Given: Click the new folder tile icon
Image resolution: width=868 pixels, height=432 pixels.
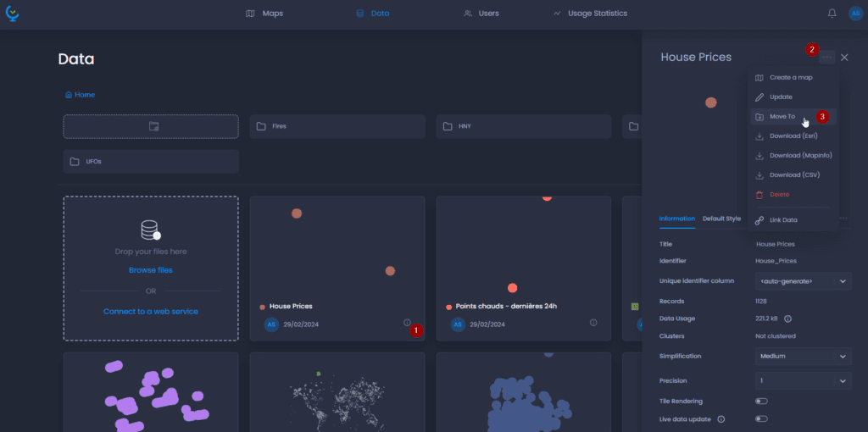Looking at the screenshot, I should tap(154, 126).
